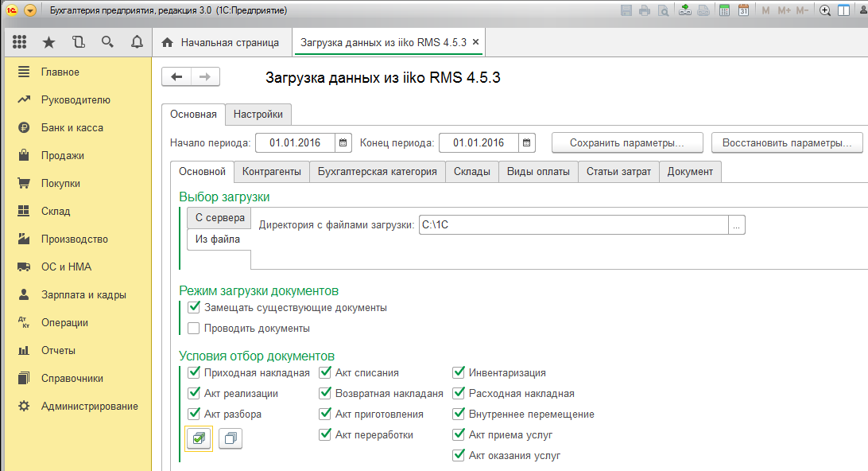Viewport: 868px width, 471px height.
Task: Click 'Сохранить параметры...' button
Action: [627, 143]
